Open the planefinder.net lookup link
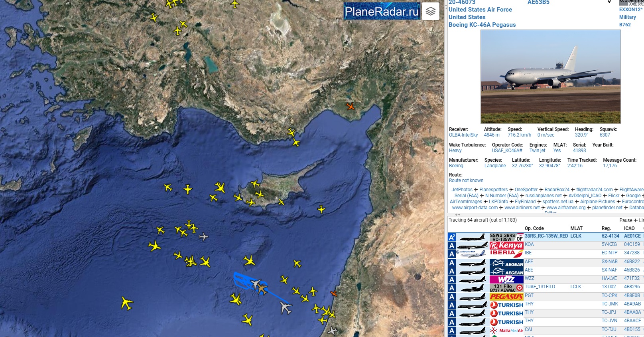 click(607, 208)
